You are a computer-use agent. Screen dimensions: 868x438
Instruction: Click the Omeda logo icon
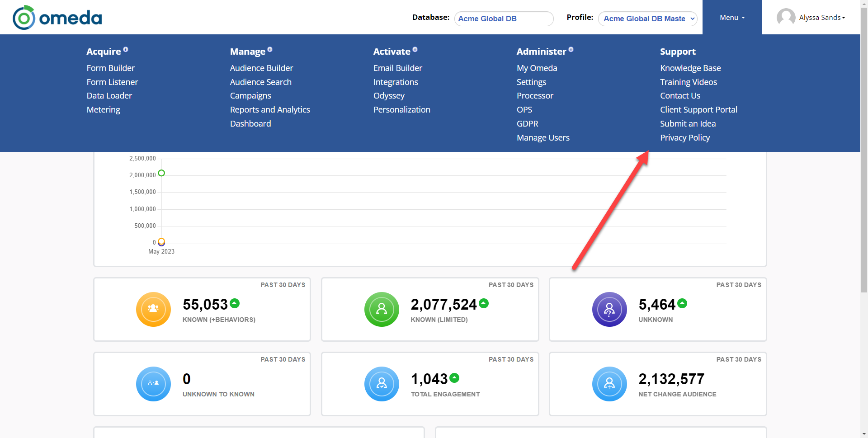[x=24, y=18]
